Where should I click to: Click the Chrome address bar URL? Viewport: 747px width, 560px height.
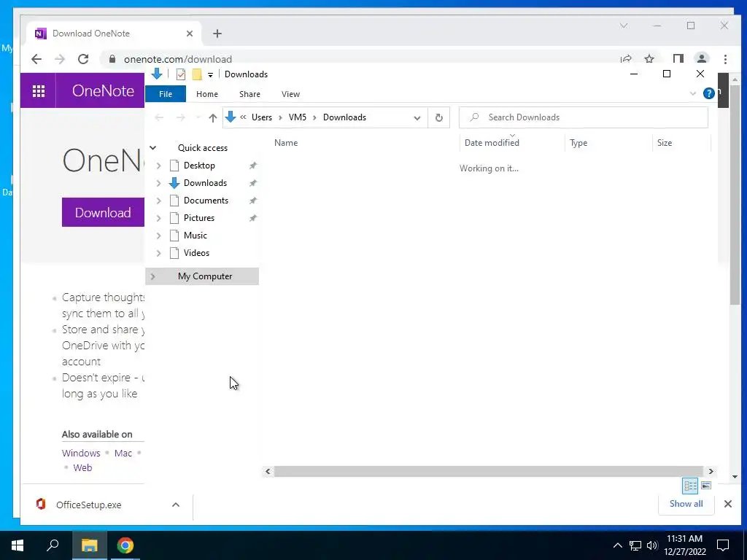point(178,60)
